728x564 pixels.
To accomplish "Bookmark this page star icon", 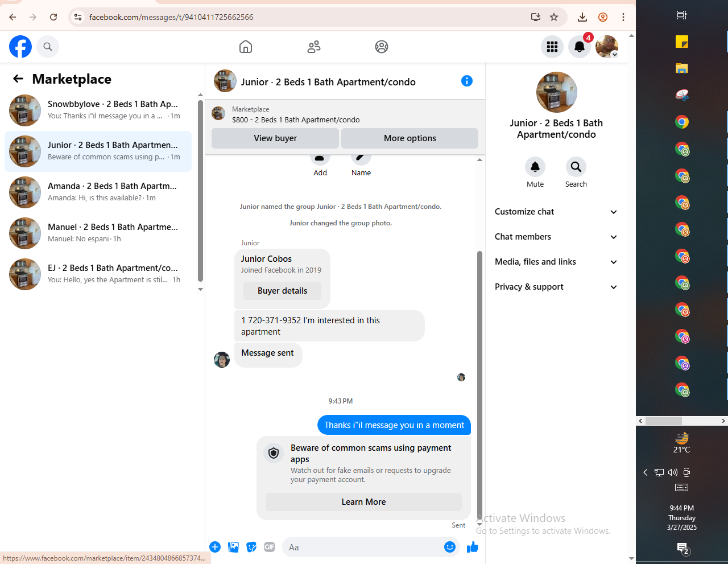I will point(554,17).
